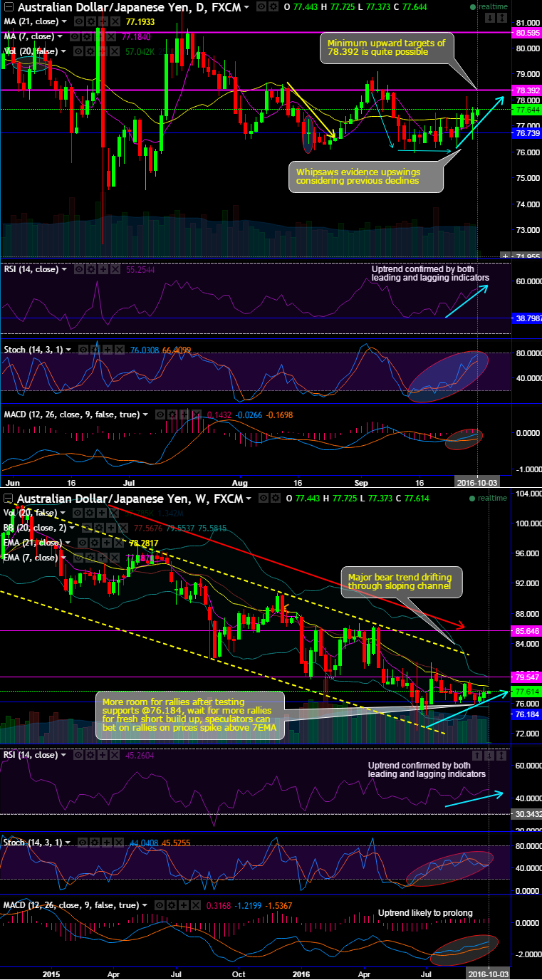Hide the daily Vol (20, false) indicator
Viewport: 542px width, 980px height.
click(80, 51)
